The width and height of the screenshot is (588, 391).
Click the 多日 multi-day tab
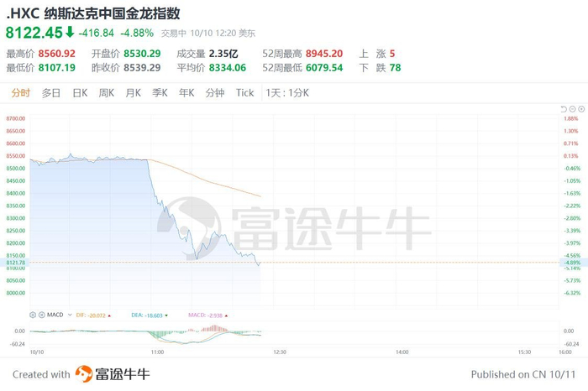(x=51, y=93)
